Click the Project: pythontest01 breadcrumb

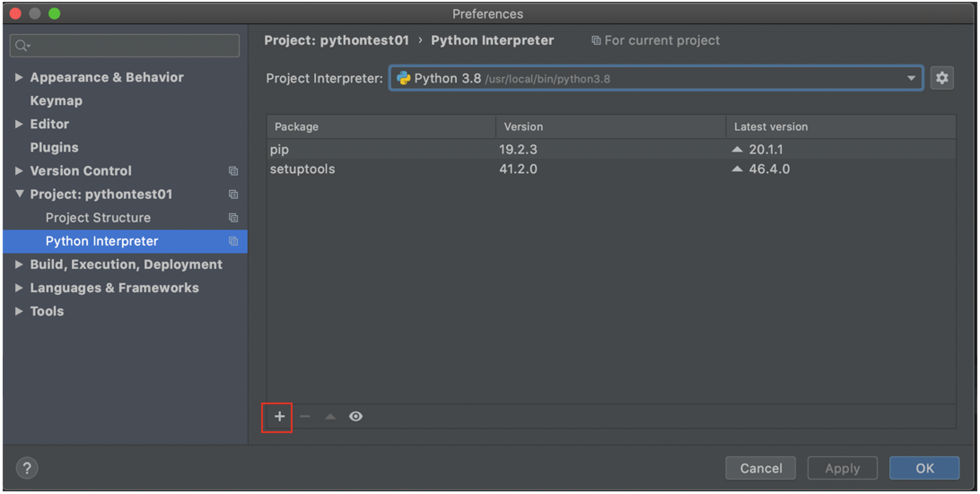[x=337, y=40]
